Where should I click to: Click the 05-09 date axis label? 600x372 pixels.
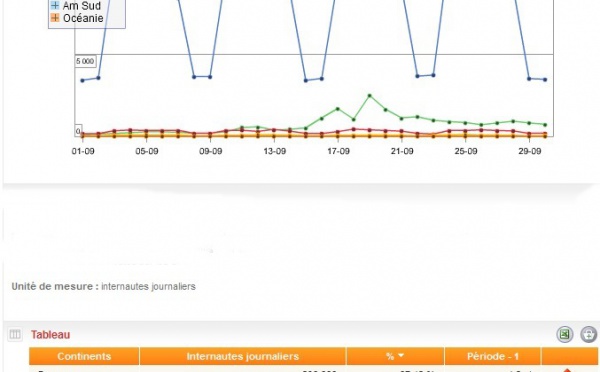[147, 151]
